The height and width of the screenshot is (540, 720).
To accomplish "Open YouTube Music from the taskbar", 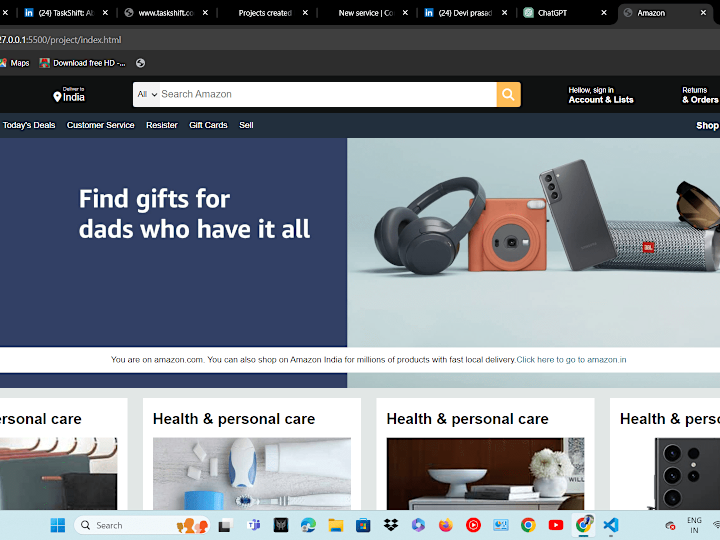I will point(473,525).
